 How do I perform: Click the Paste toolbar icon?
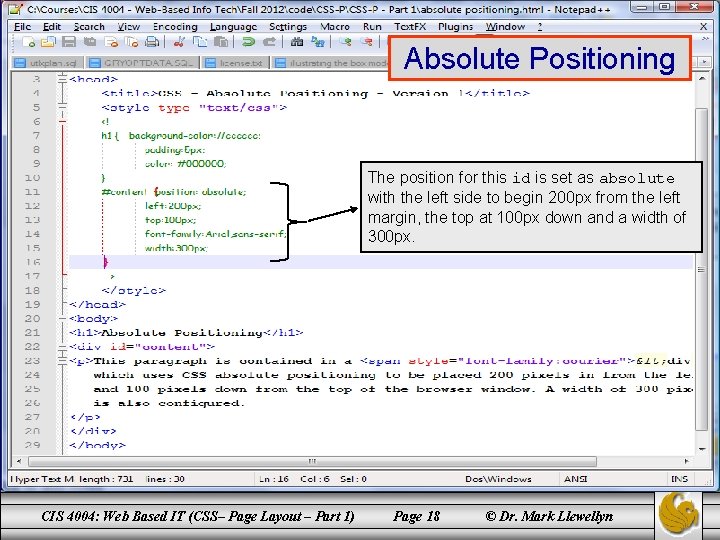[221, 42]
